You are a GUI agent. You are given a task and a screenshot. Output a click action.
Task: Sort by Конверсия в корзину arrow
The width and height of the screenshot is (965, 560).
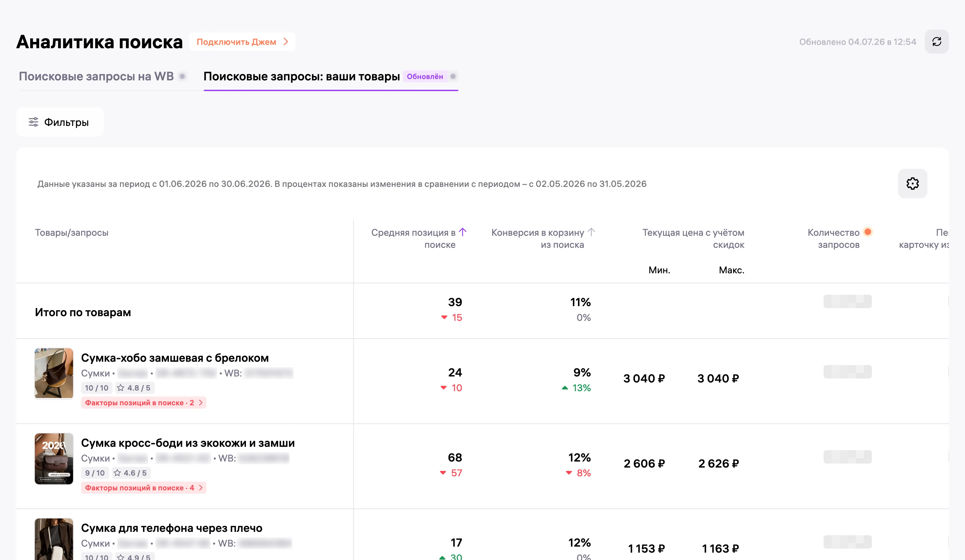(591, 232)
